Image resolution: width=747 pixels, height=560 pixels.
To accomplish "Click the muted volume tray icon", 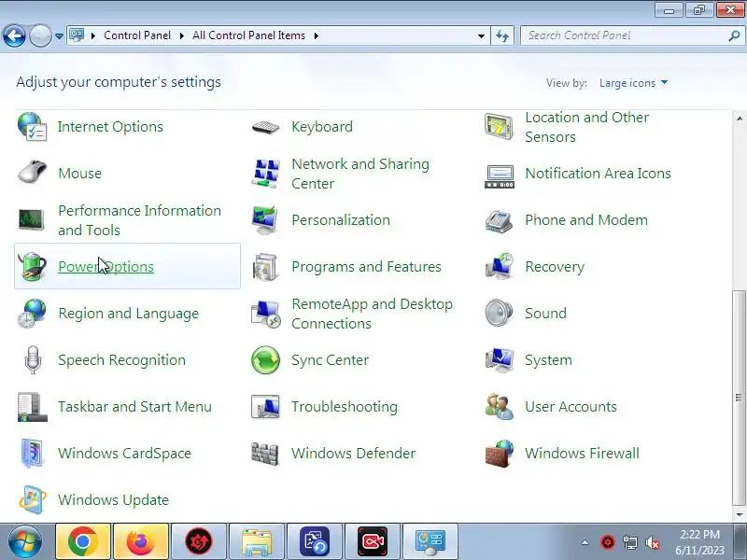I will (x=652, y=542).
